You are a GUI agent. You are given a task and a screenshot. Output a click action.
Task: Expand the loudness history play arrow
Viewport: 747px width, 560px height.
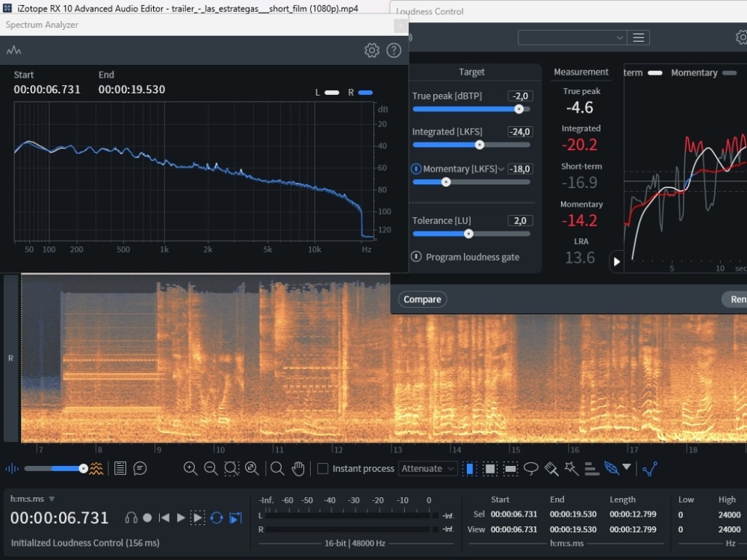(x=616, y=261)
